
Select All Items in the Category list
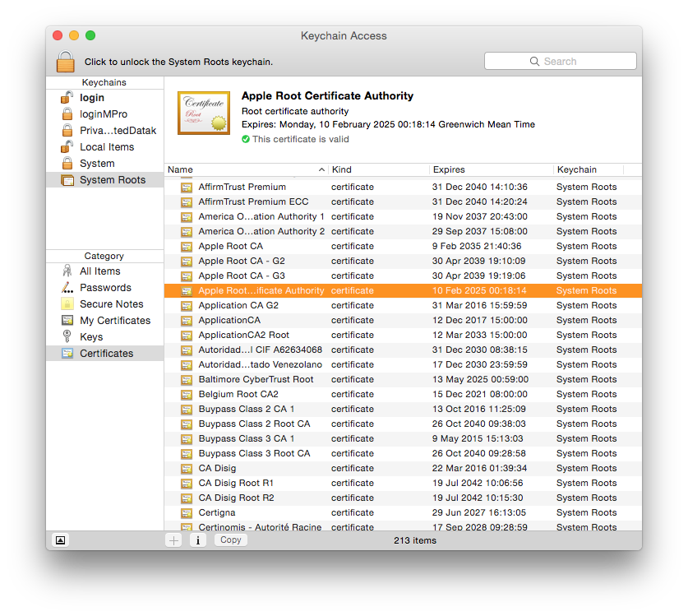[x=67, y=271]
